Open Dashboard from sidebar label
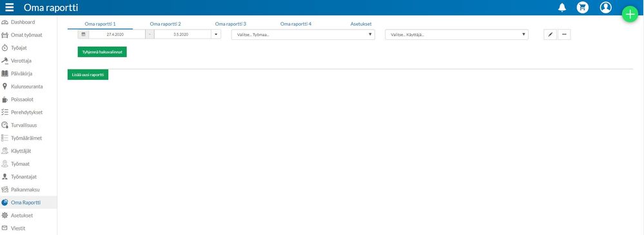644x235 pixels. [23, 22]
